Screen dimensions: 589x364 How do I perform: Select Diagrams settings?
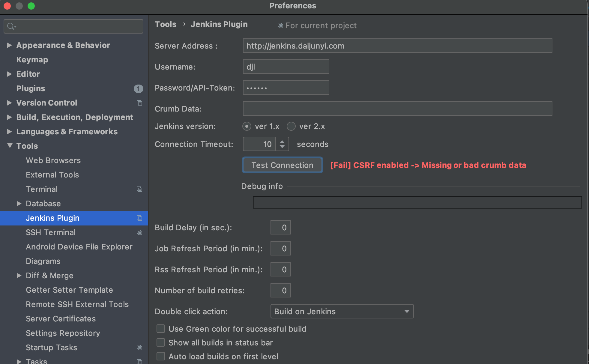click(43, 261)
